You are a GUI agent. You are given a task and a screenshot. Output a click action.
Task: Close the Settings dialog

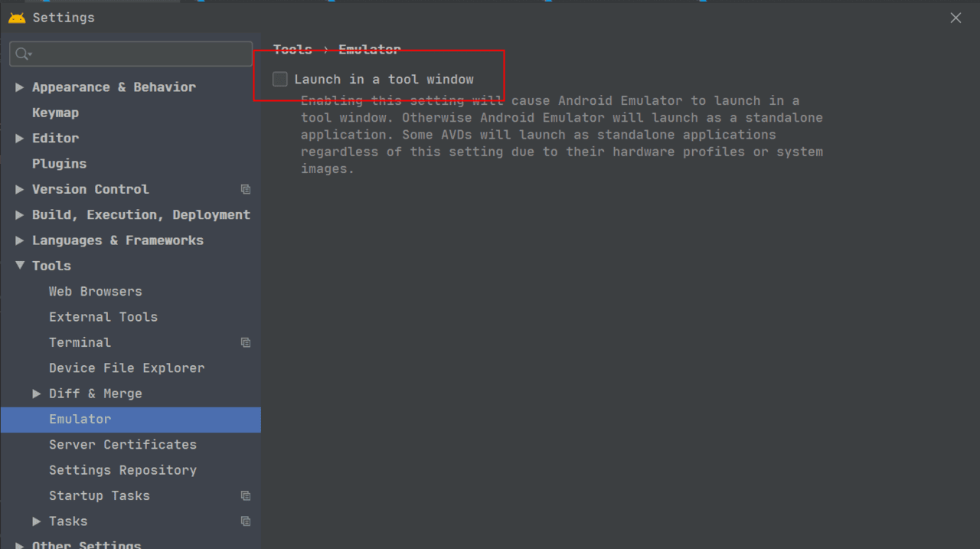pyautogui.click(x=955, y=18)
